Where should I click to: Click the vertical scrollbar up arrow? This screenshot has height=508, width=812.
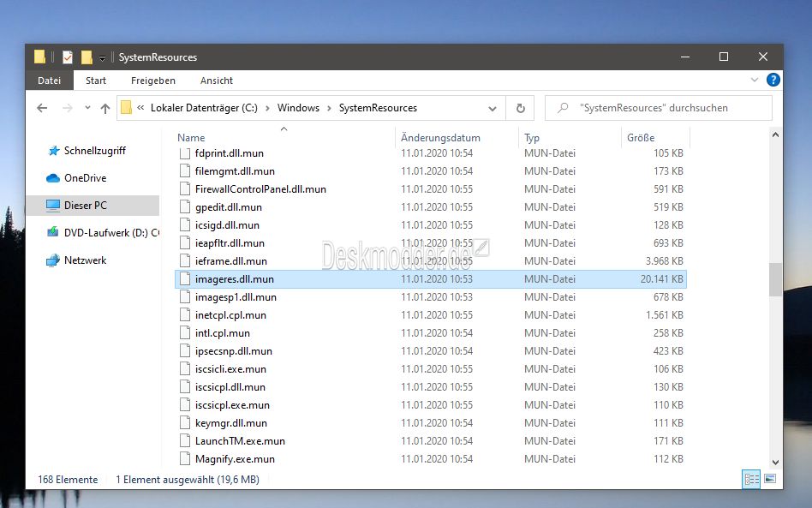pyautogui.click(x=775, y=134)
